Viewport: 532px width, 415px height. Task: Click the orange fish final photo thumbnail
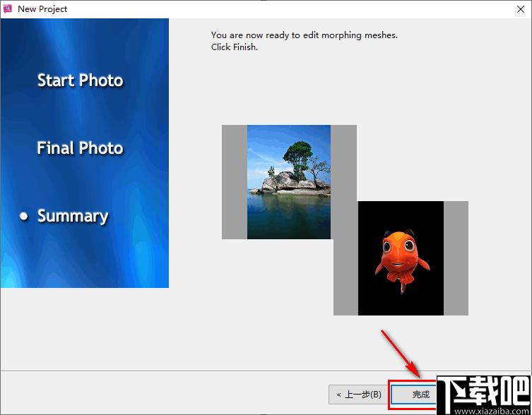click(x=401, y=258)
